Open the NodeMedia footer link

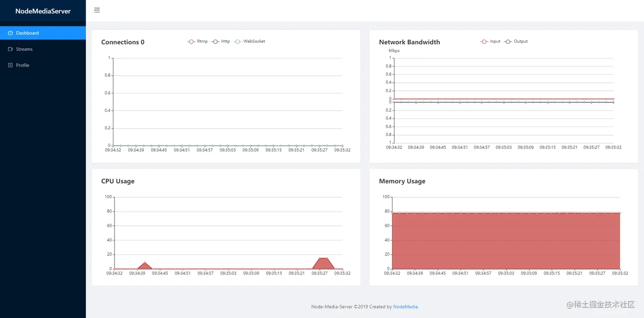[405, 306]
